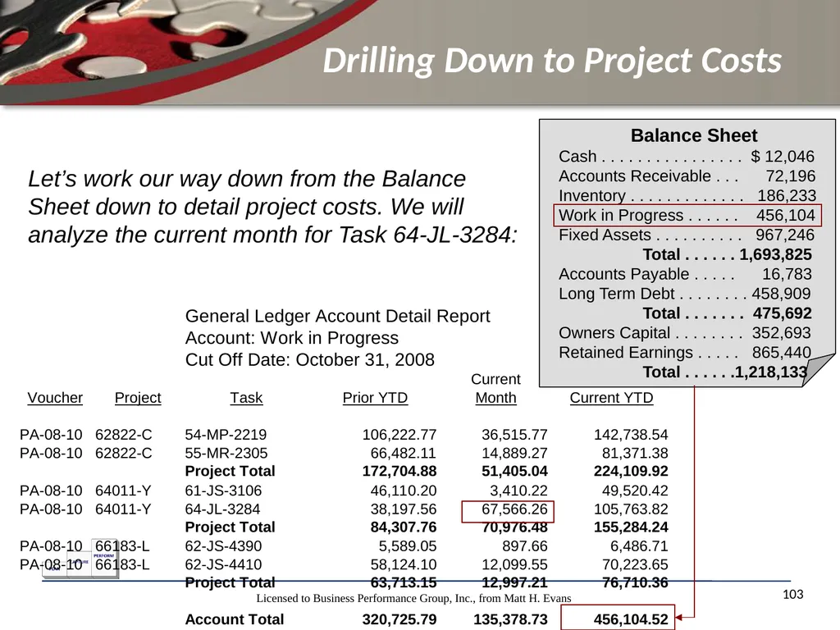Image resolution: width=840 pixels, height=630 pixels.
Task: Select the Accounts Receivable value "72,196"
Action: [x=790, y=176]
